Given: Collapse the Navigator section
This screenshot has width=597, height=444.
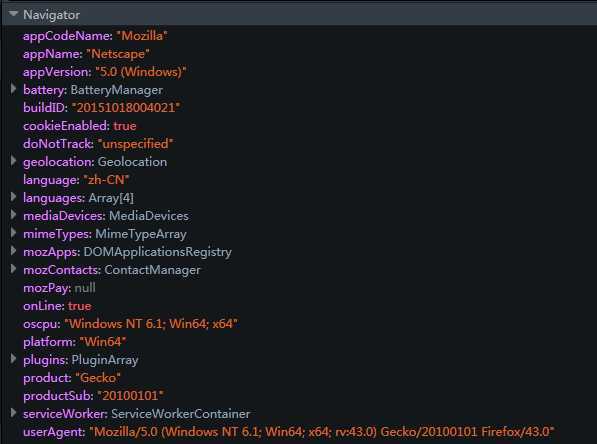Looking at the screenshot, I should (x=13, y=14).
